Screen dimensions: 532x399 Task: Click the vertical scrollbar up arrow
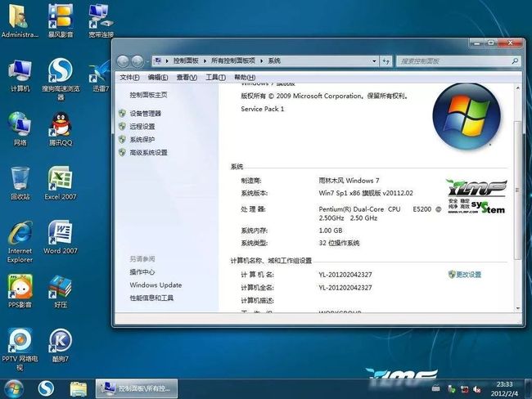click(x=518, y=88)
